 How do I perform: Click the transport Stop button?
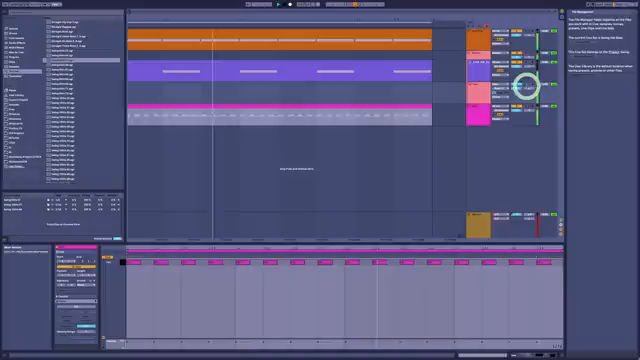point(284,4)
